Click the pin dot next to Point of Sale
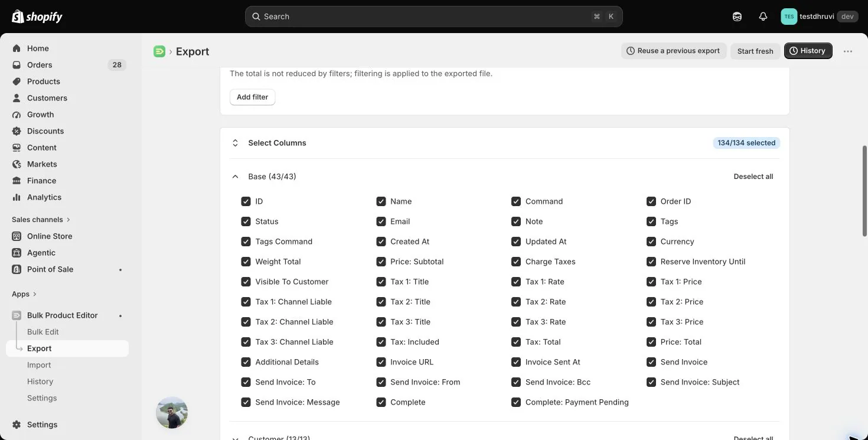The image size is (868, 440). tap(120, 270)
